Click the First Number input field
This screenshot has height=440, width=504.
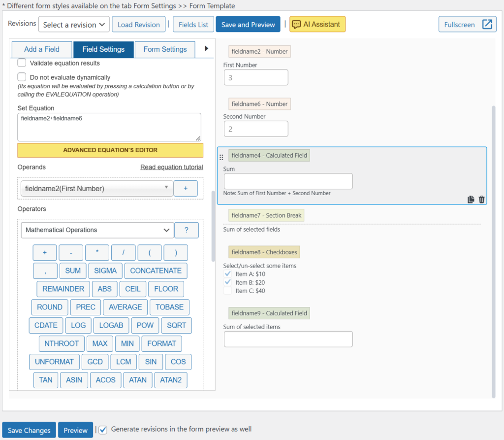256,77
